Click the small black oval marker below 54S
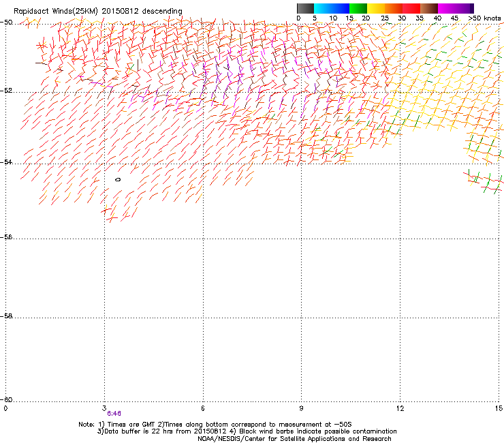This screenshot has height=443, width=504. pos(118,179)
